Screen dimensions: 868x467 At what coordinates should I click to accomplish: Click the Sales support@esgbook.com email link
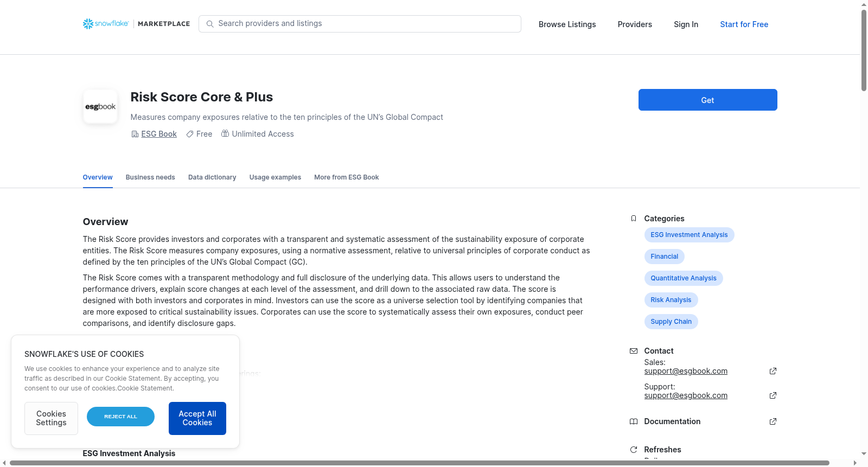pos(686,371)
